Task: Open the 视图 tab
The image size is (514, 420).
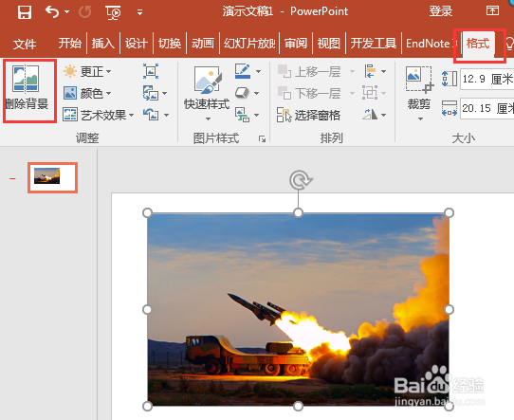Action: click(329, 43)
